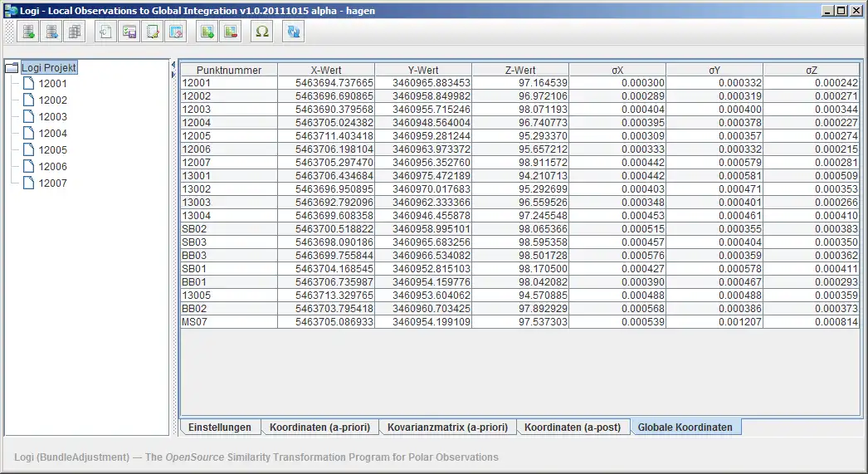Click X-Wert cell 5463704.168545
Screen dimensions: 868x474
326,269
